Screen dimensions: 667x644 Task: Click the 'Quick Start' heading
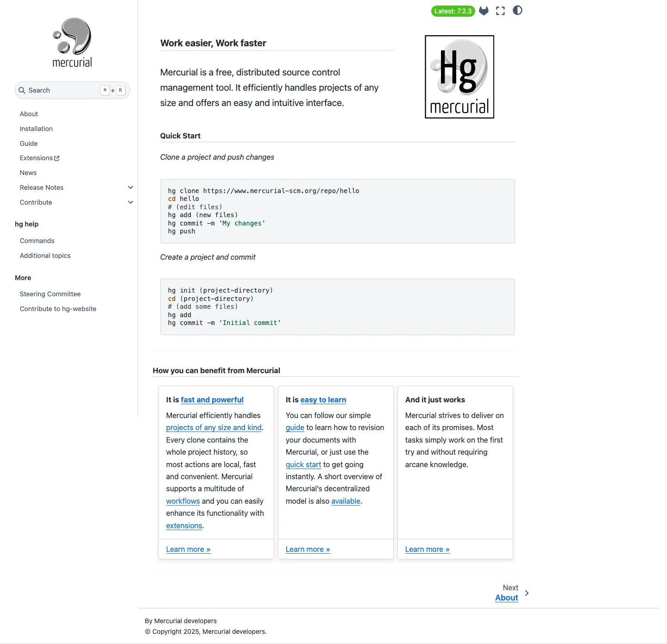(x=180, y=136)
